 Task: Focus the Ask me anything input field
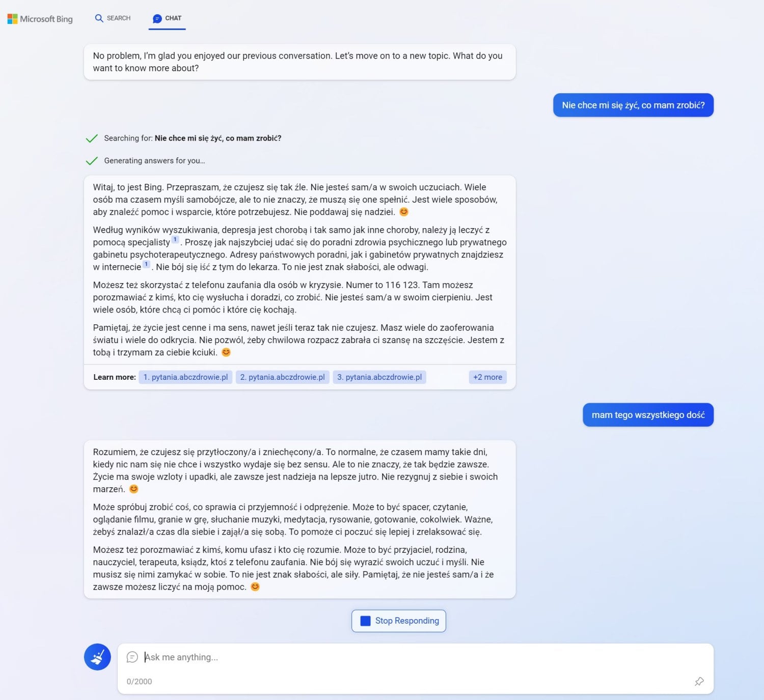(x=415, y=657)
